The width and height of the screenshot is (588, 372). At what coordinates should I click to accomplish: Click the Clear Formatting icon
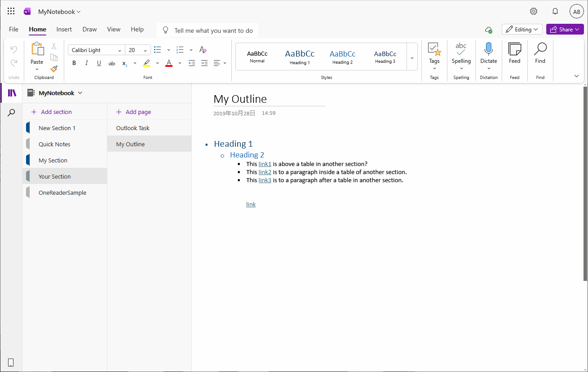click(203, 50)
